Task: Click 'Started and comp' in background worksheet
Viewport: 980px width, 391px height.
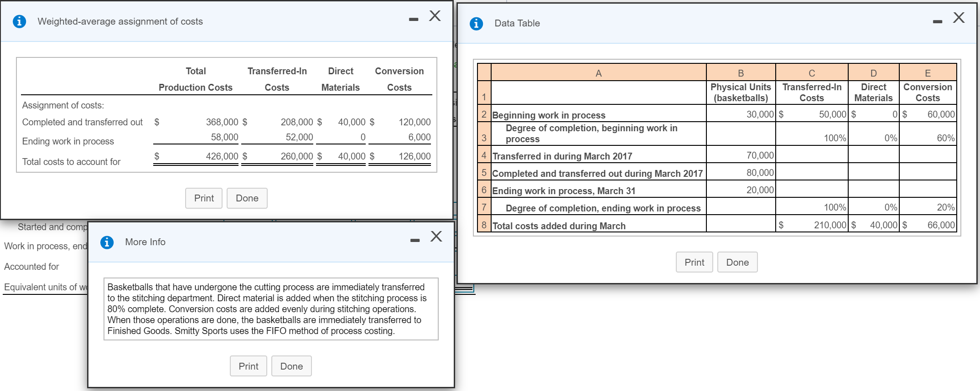Action: pos(52,227)
